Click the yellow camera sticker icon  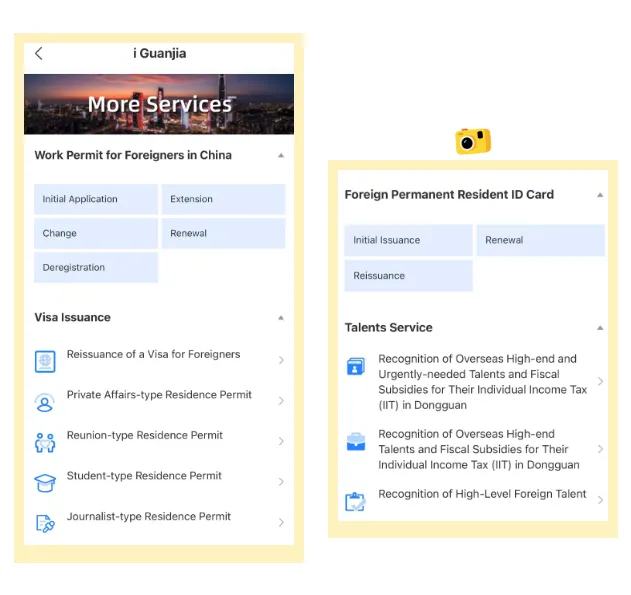point(473,141)
